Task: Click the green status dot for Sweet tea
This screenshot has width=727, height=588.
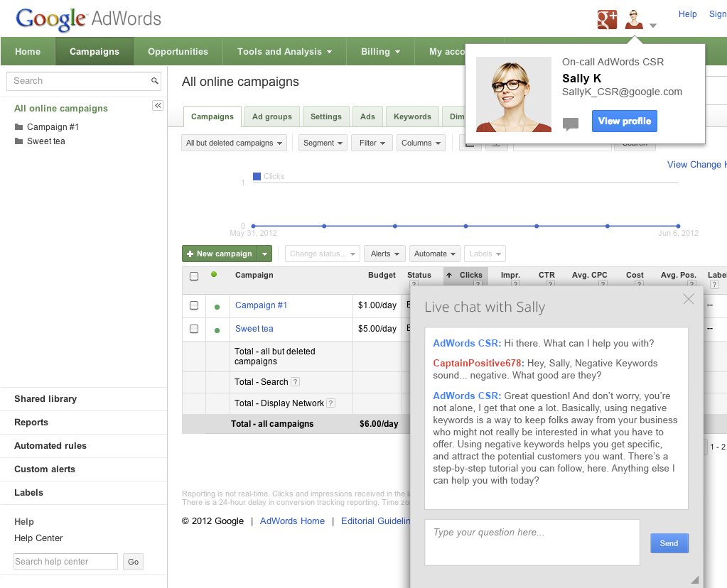Action: click(x=217, y=330)
